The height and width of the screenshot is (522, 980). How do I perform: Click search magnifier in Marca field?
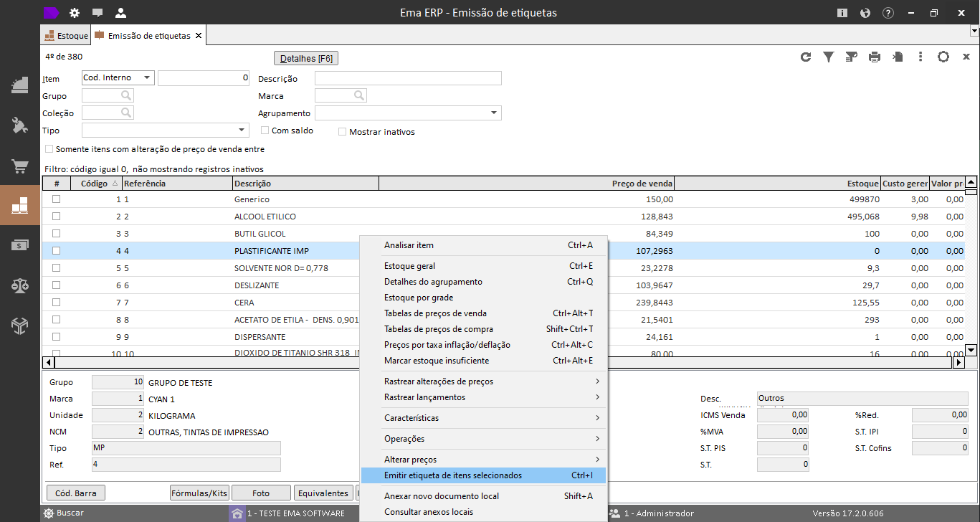click(x=358, y=95)
